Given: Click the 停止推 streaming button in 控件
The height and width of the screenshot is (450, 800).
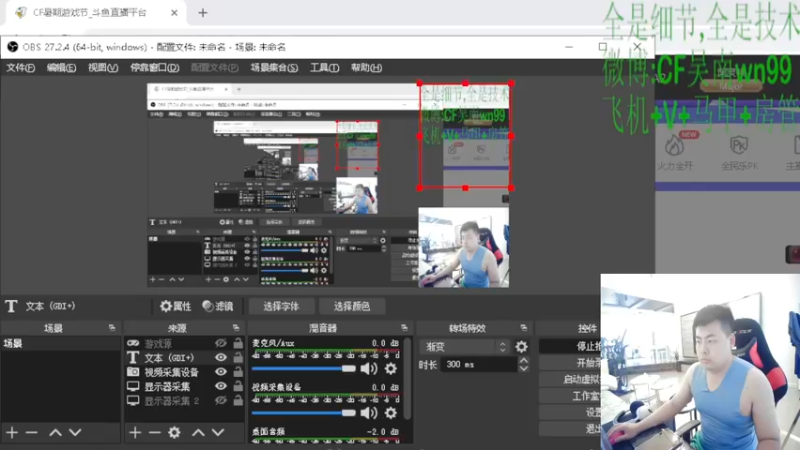Looking at the screenshot, I should coord(570,346).
